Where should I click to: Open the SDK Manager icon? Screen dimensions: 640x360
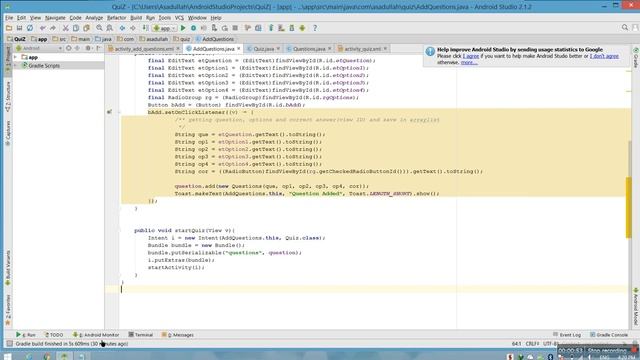pyautogui.click(x=292, y=28)
